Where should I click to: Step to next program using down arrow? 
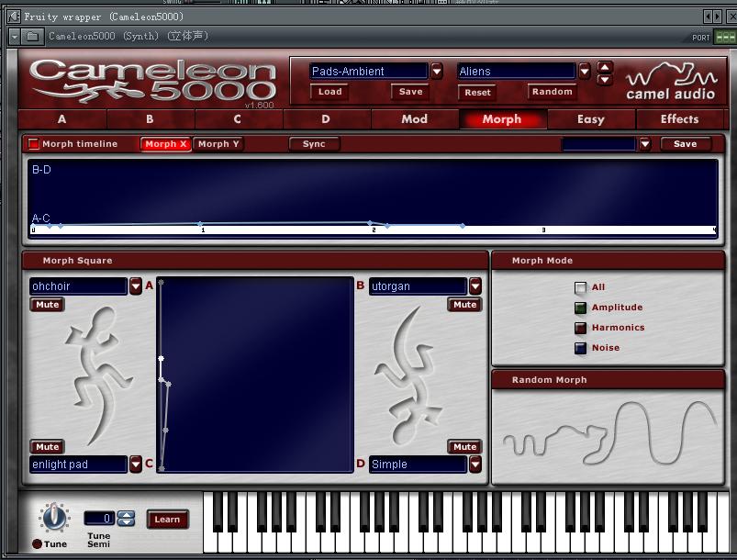605,80
